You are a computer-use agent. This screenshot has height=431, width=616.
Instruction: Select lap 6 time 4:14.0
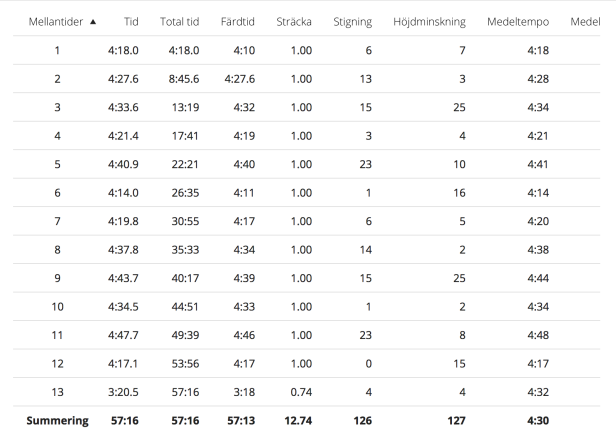(123, 193)
